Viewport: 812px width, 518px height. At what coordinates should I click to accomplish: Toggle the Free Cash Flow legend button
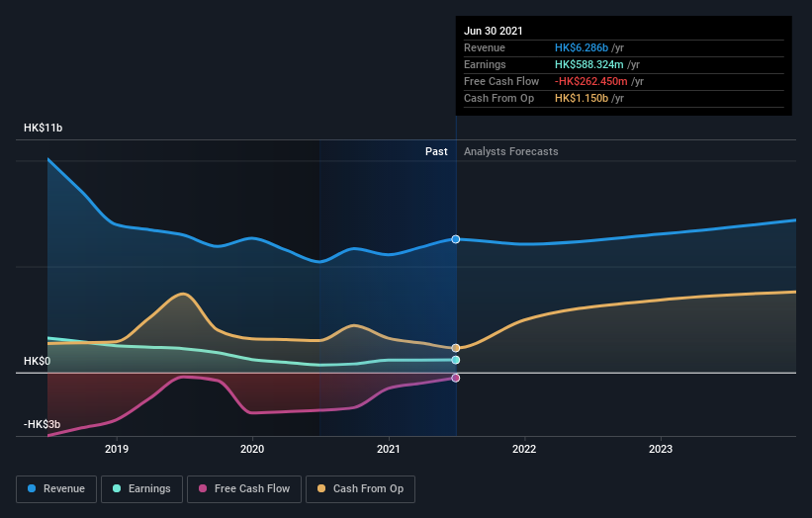pyautogui.click(x=244, y=489)
